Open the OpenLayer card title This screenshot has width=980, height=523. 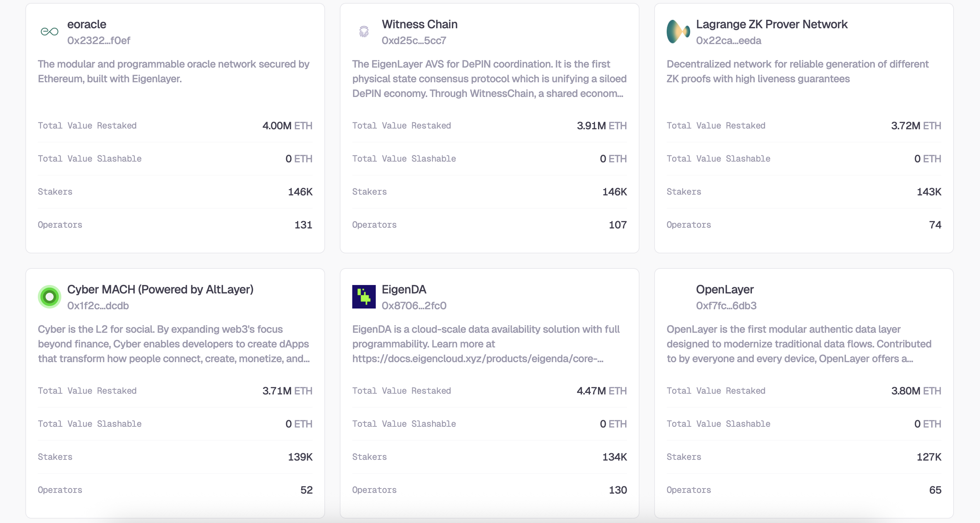(x=725, y=289)
